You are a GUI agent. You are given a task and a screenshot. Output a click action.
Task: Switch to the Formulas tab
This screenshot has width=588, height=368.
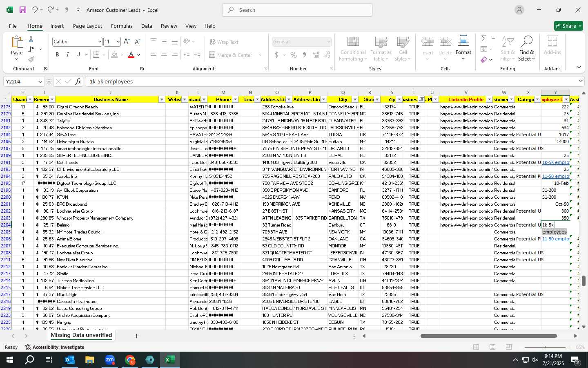click(122, 26)
